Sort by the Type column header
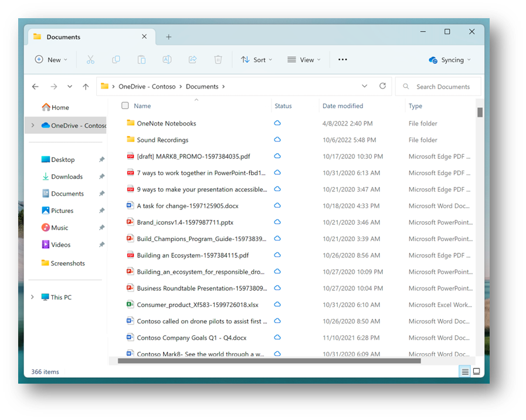Viewport: 526px width, 420px height. [x=415, y=106]
